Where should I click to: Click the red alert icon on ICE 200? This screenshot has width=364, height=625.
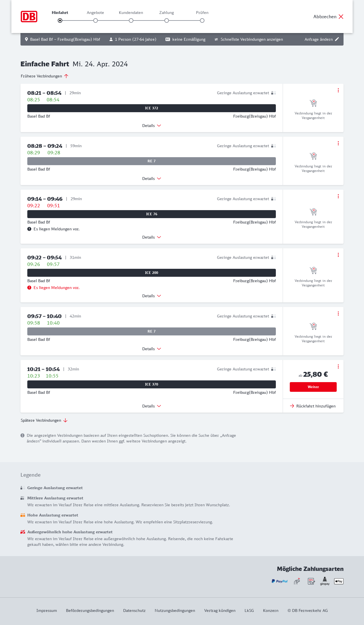(29, 288)
